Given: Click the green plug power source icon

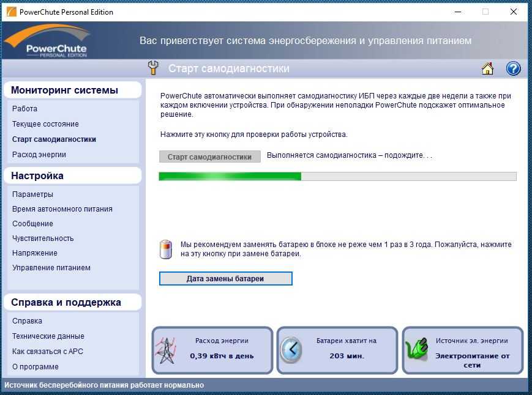Looking at the screenshot, I should point(416,351).
